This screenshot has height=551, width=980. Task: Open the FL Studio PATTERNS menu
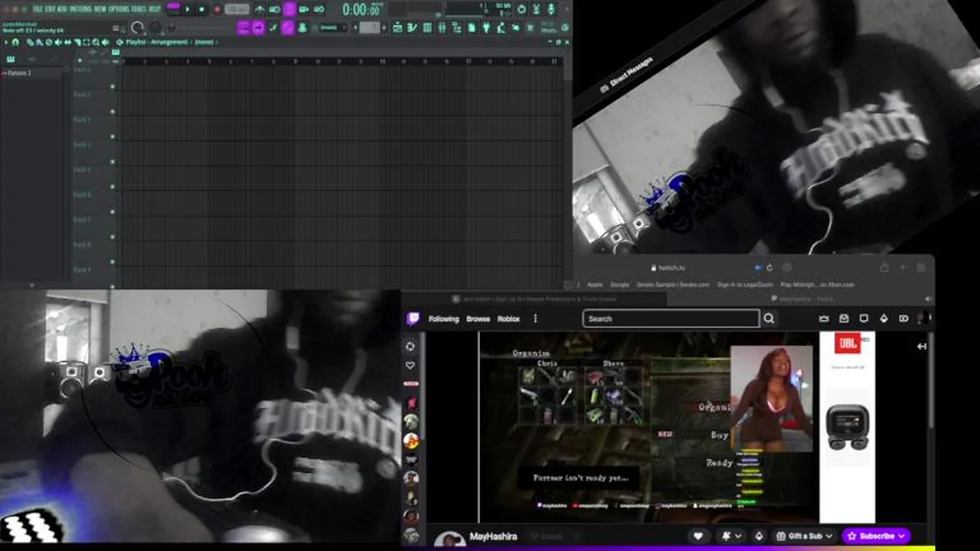(x=80, y=8)
